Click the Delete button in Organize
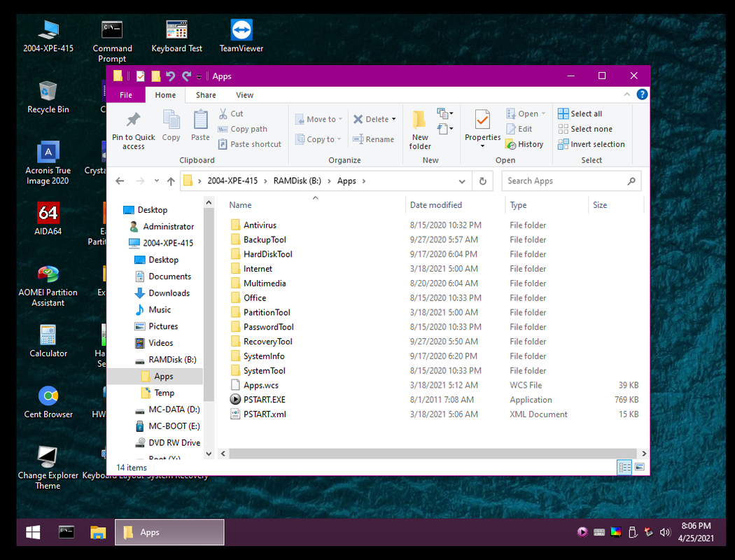This screenshot has width=735, height=560. (371, 119)
